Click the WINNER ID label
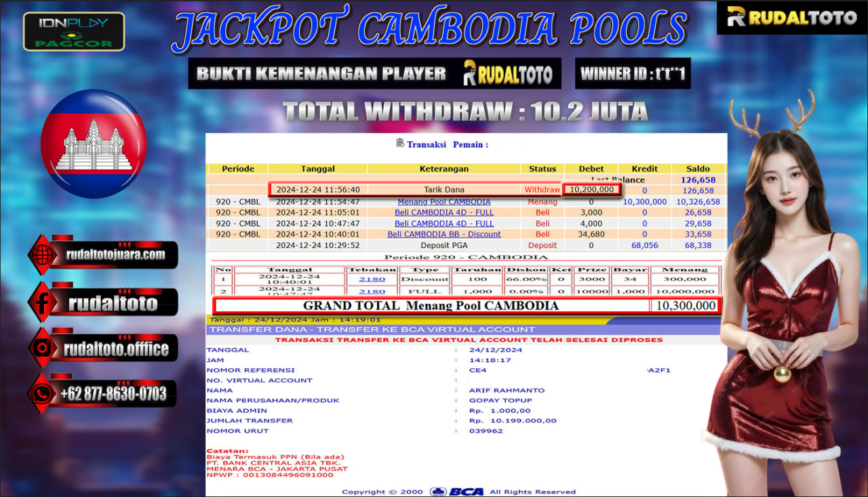 [632, 73]
